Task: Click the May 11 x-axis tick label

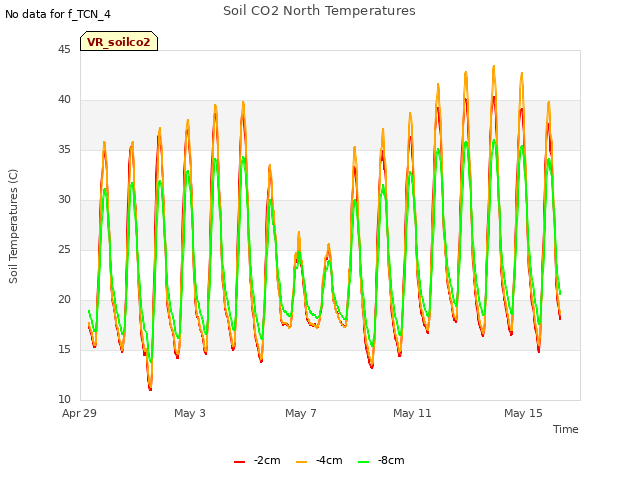Action: coord(412,413)
